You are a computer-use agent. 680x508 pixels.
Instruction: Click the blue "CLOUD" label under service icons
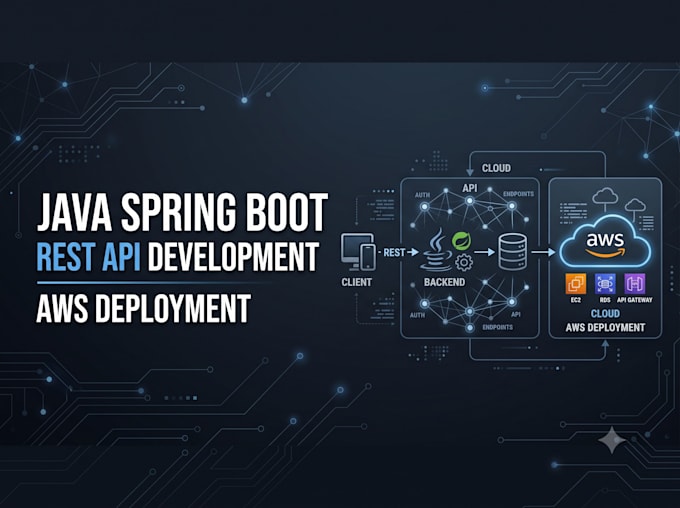(605, 314)
